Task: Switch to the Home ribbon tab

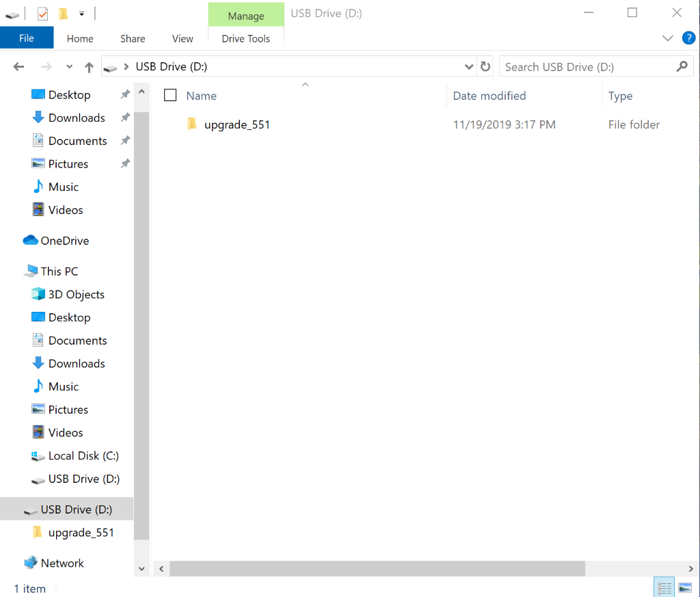Action: pos(80,39)
